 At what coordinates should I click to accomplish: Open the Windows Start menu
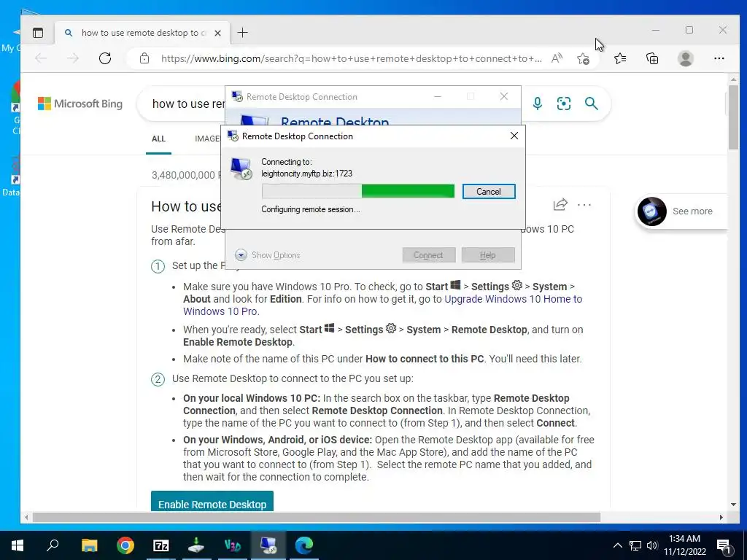coord(18,545)
